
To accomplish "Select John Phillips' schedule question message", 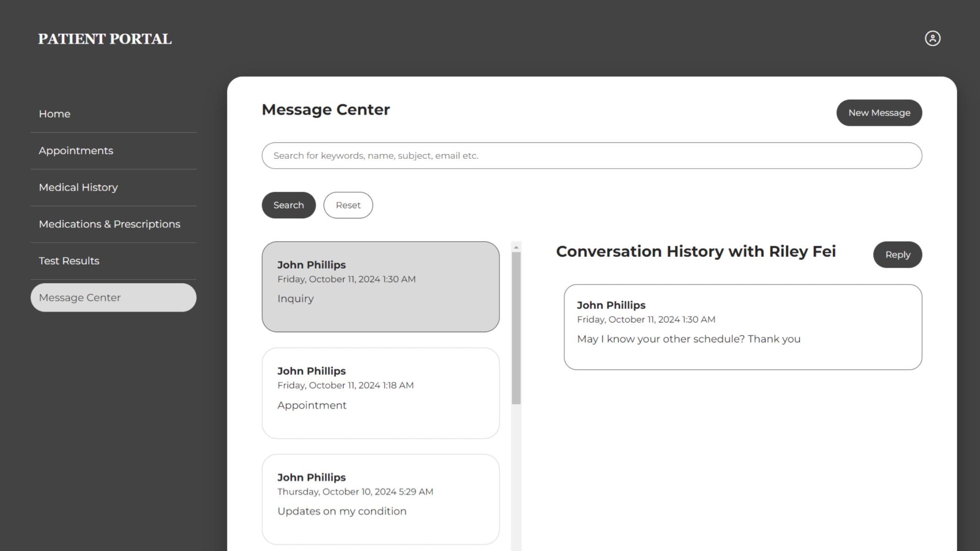I will click(x=743, y=327).
